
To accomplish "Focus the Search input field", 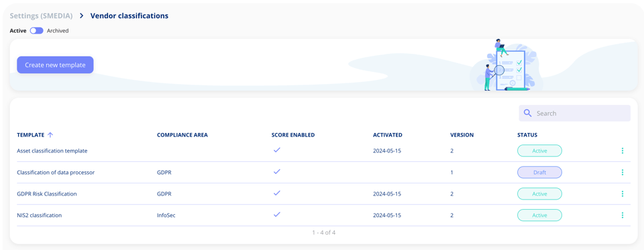I will tap(575, 113).
